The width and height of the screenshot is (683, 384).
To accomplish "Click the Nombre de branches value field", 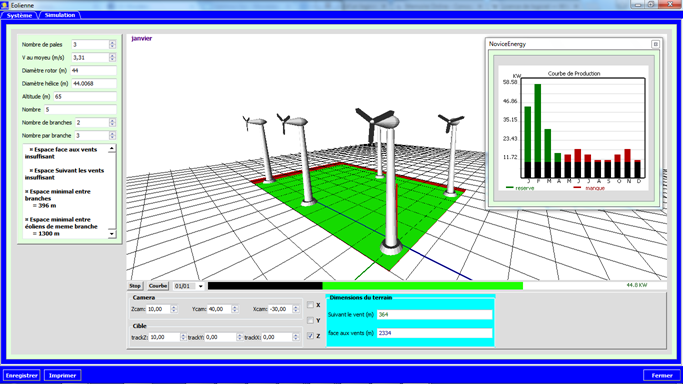I will tap(92, 123).
